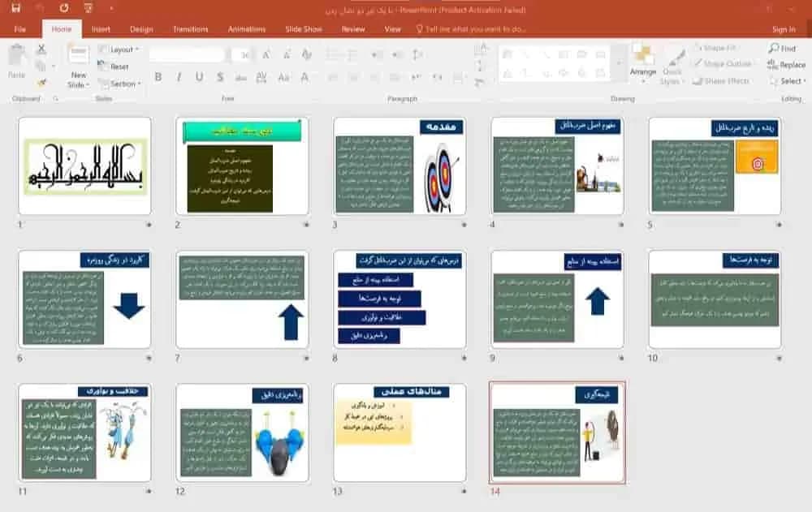812x512 pixels.
Task: Click the Sign in link
Action: (784, 29)
